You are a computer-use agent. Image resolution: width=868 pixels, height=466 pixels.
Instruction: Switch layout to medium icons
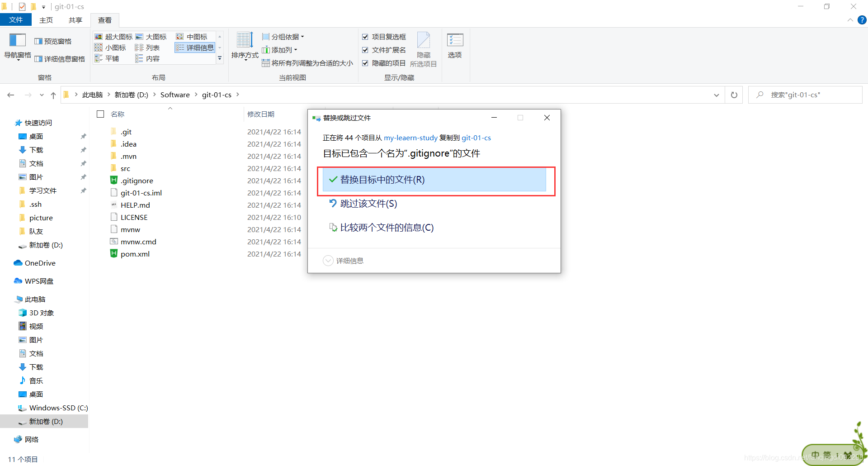[x=192, y=37]
